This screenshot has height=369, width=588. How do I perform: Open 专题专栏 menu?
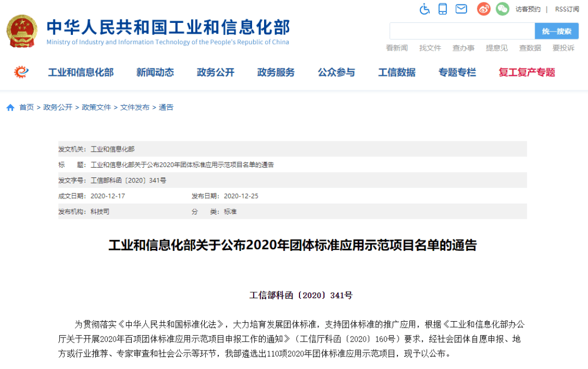point(457,72)
